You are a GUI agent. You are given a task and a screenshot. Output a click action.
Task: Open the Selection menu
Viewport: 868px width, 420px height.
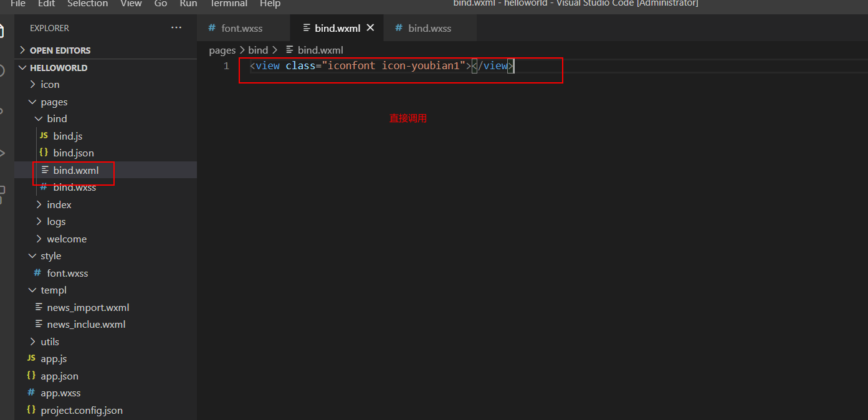[x=88, y=4]
